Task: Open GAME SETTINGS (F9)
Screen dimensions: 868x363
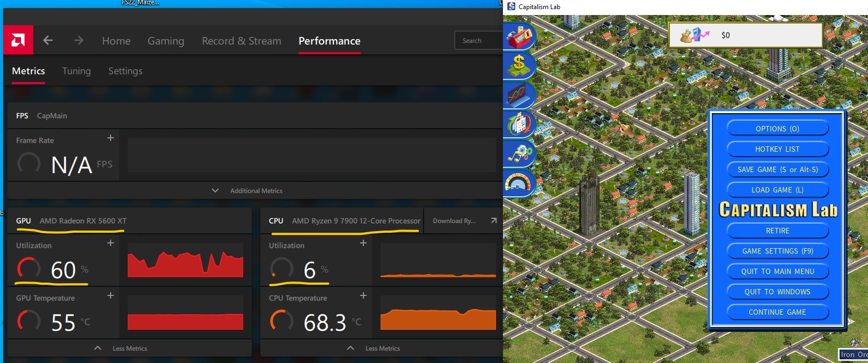Action: [777, 251]
